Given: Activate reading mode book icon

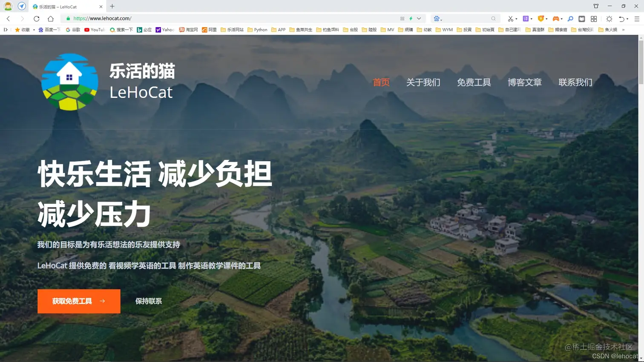Looking at the screenshot, I should pyautogui.click(x=581, y=18).
